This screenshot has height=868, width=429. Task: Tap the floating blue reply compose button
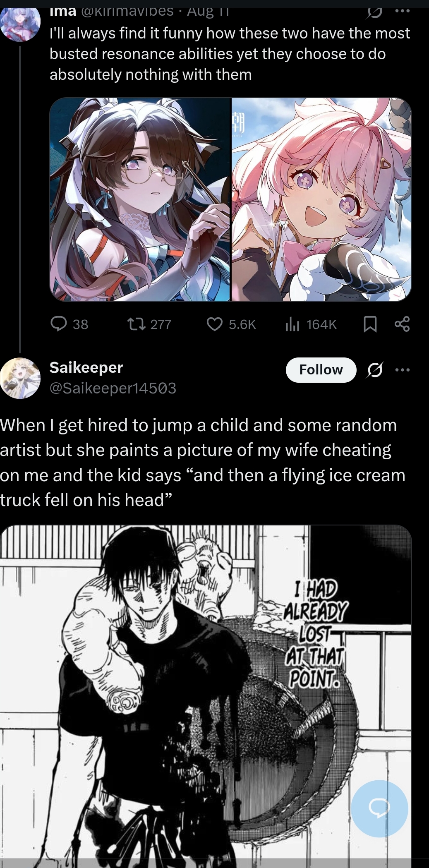click(379, 808)
